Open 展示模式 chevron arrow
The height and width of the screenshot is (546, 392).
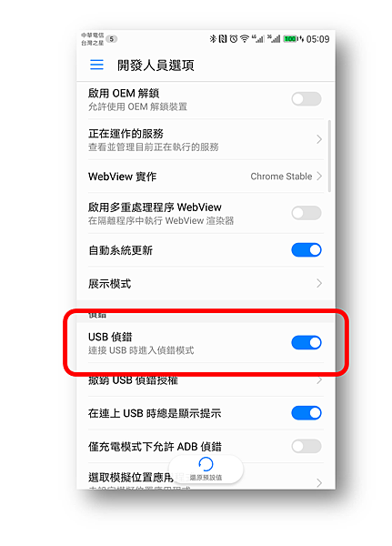(319, 283)
